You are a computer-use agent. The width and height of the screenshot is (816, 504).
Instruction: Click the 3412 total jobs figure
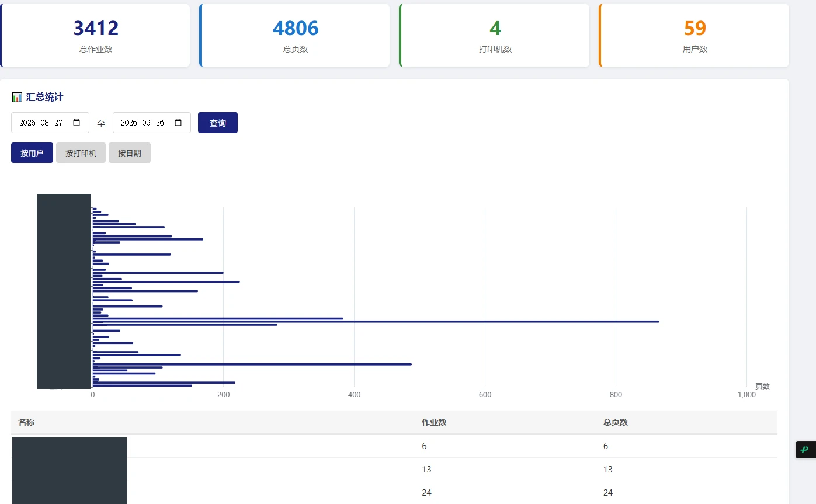tap(96, 28)
